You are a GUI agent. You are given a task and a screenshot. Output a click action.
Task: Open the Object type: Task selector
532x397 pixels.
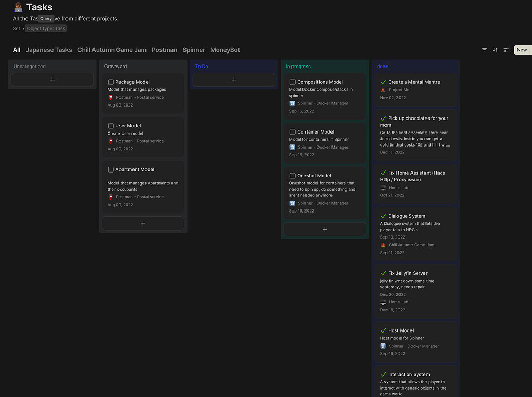point(46,28)
